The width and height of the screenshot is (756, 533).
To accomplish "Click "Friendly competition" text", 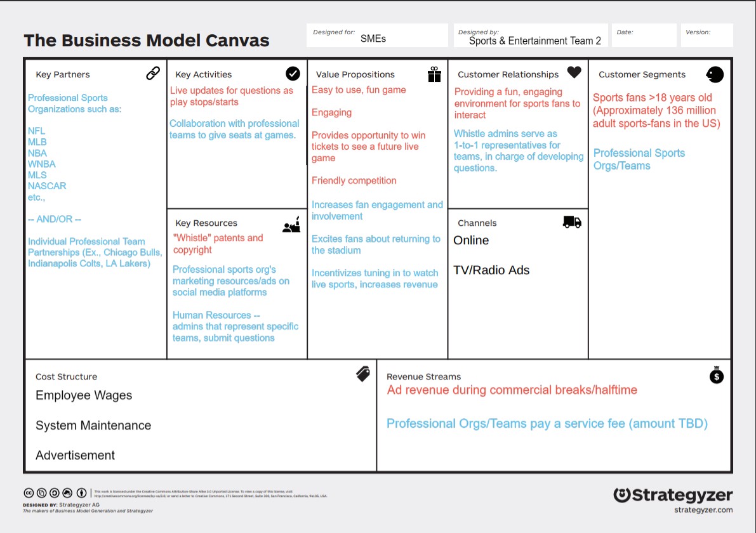I will coord(354,180).
